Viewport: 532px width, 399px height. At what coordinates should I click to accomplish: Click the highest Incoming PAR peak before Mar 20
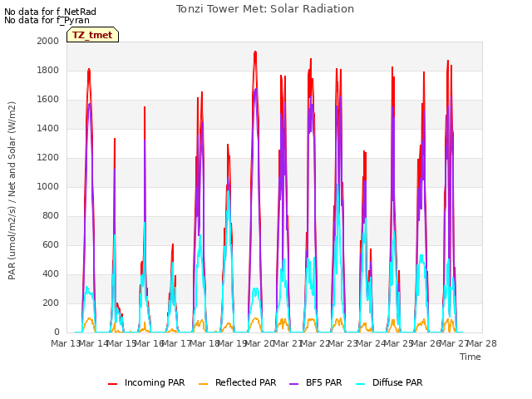coord(255,52)
